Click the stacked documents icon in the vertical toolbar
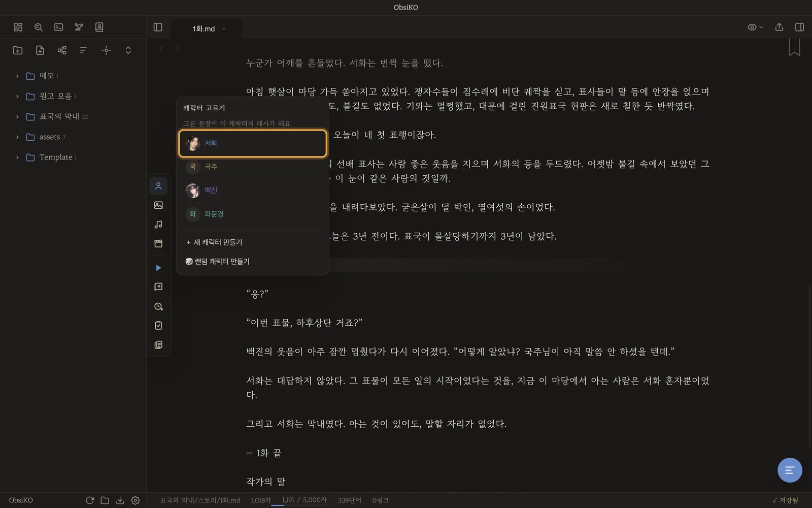 tap(158, 345)
